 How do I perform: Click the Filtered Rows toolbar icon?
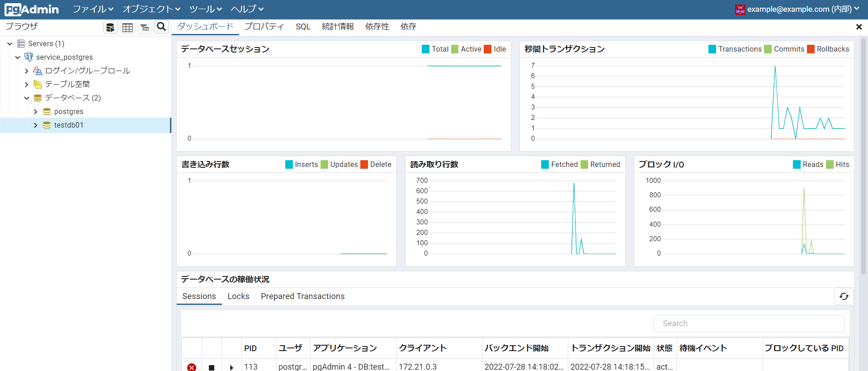pyautogui.click(x=145, y=27)
